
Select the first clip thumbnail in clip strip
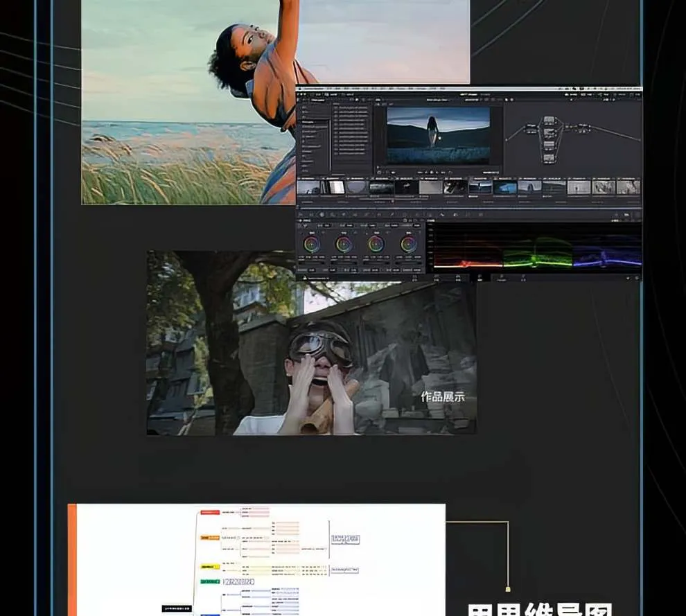pyautogui.click(x=308, y=187)
